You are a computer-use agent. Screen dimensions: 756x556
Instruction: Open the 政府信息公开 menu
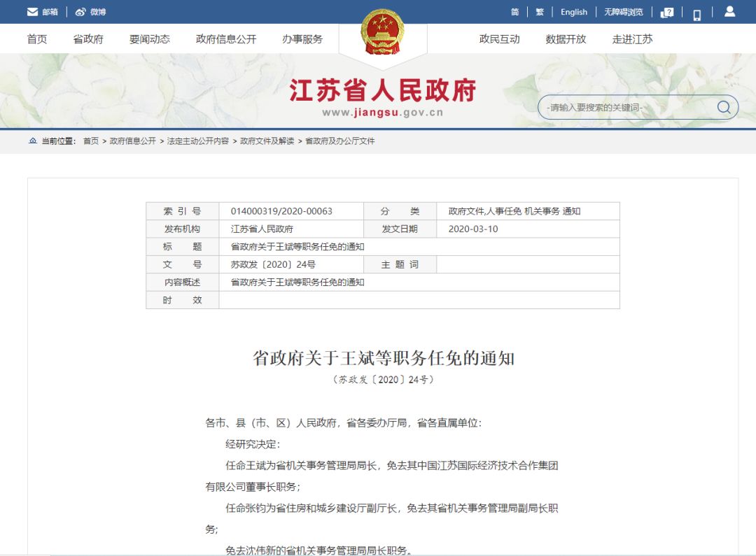point(226,39)
